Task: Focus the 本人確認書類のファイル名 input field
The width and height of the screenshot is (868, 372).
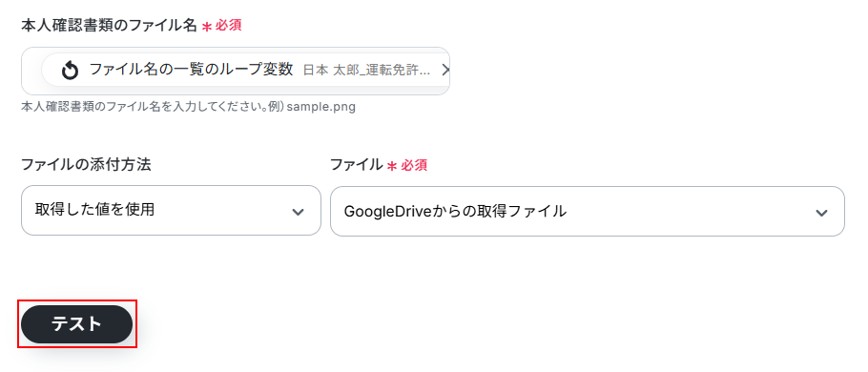Action: tap(236, 71)
